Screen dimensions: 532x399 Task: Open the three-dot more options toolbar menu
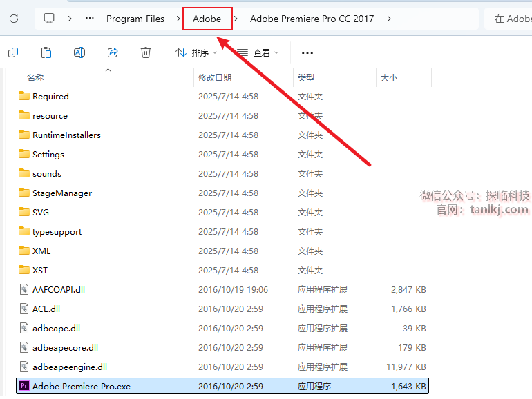pos(307,53)
